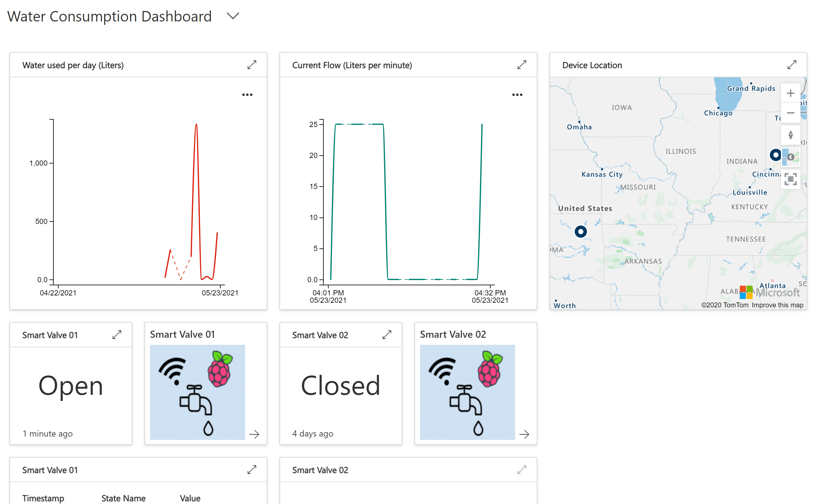Open ellipsis menu on Current Flow chart
This screenshot has height=504, width=814.
(x=517, y=95)
